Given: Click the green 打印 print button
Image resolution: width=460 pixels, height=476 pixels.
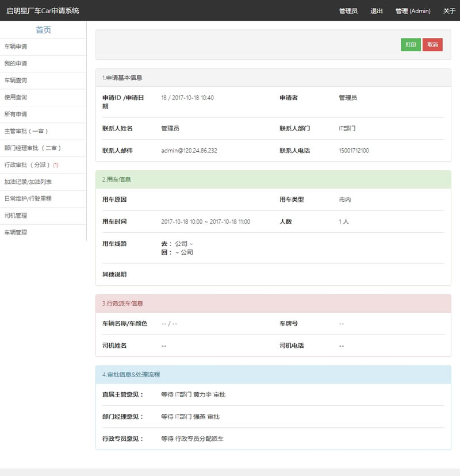Looking at the screenshot, I should tap(411, 45).
